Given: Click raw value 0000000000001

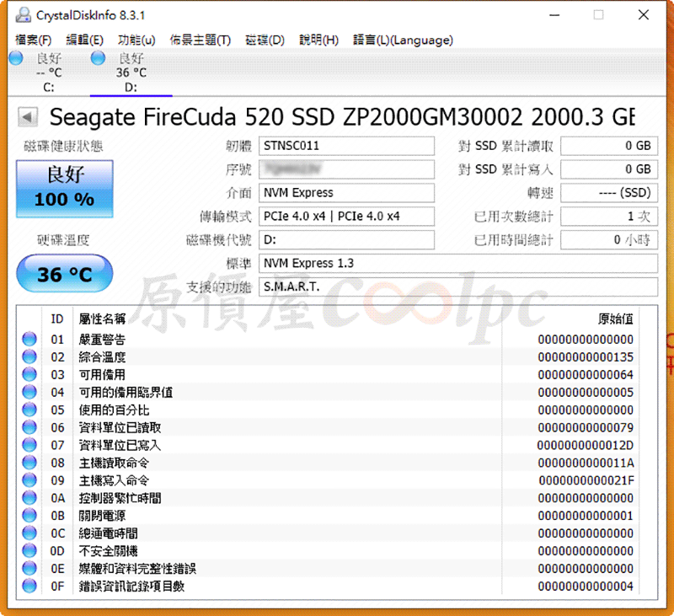Looking at the screenshot, I should pyautogui.click(x=586, y=516).
